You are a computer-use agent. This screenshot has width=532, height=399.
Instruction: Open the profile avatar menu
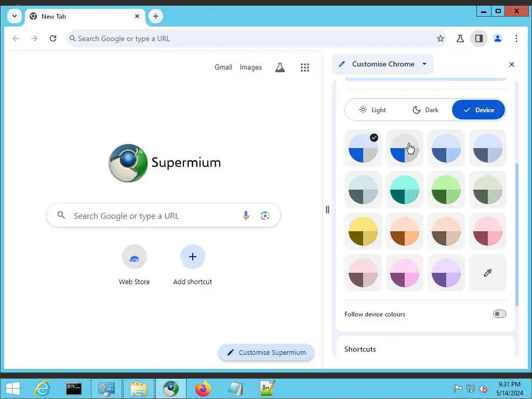point(498,38)
